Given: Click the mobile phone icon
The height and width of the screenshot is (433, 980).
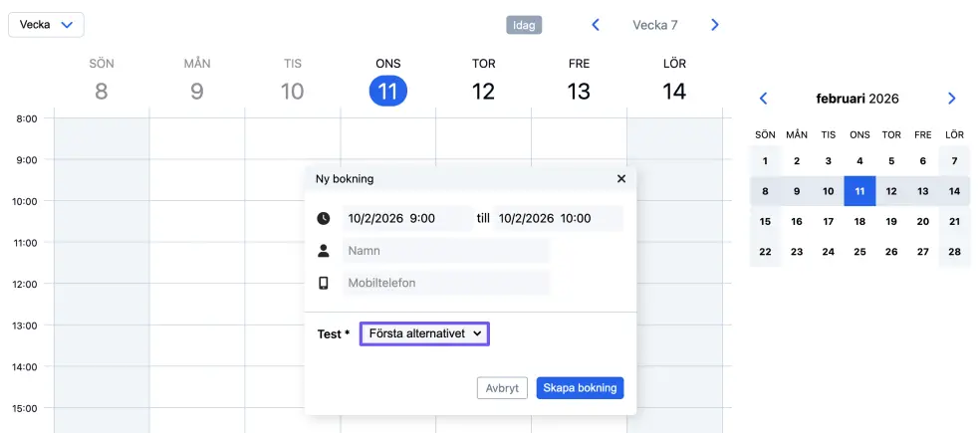Looking at the screenshot, I should coord(324,283).
